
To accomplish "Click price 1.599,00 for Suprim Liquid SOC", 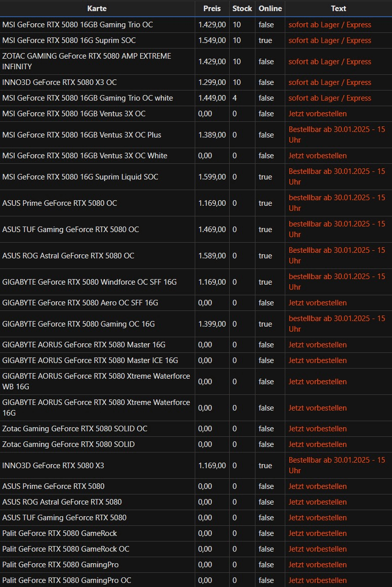I will tap(212, 176).
